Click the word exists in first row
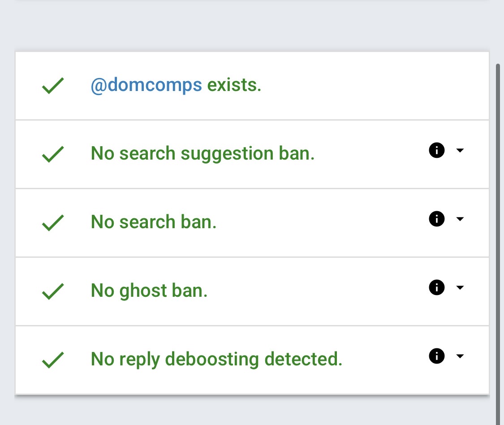This screenshot has height=425, width=504. pyautogui.click(x=234, y=85)
